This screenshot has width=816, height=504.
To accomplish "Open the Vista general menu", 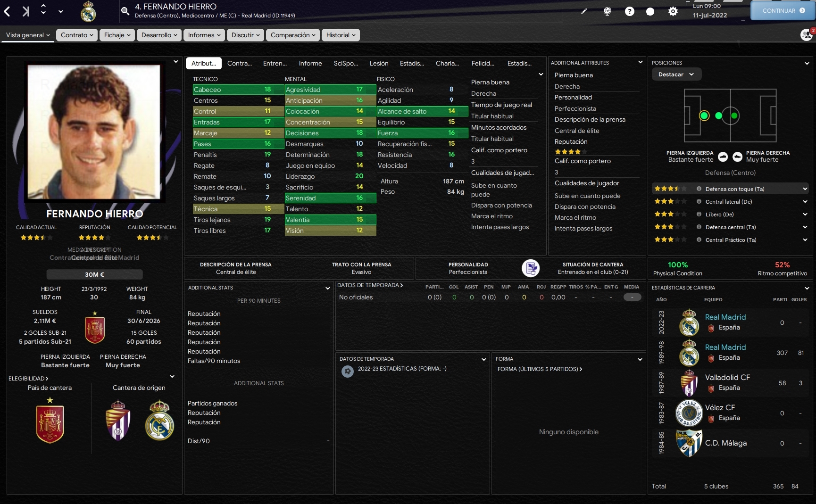I will pyautogui.click(x=28, y=35).
